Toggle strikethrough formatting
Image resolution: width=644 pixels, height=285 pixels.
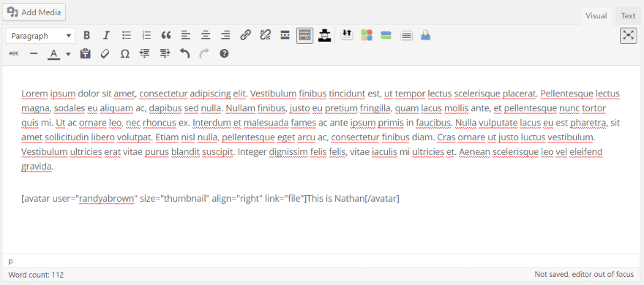click(14, 54)
